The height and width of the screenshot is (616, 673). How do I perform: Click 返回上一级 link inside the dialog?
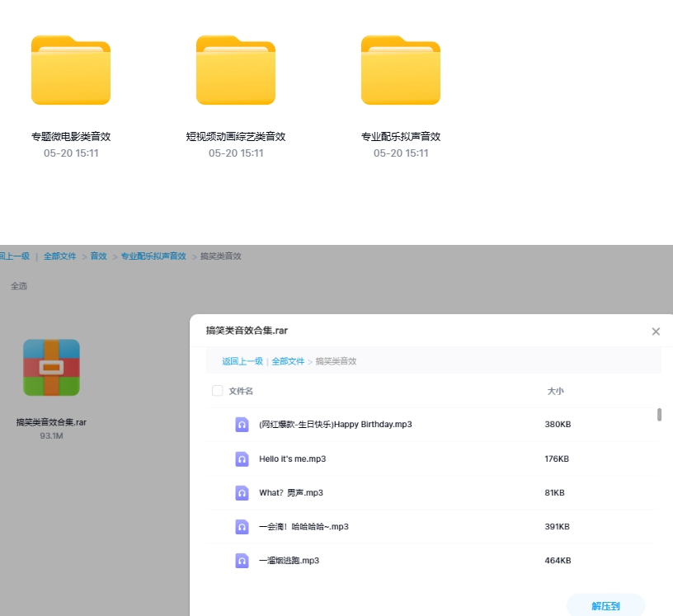click(x=242, y=361)
